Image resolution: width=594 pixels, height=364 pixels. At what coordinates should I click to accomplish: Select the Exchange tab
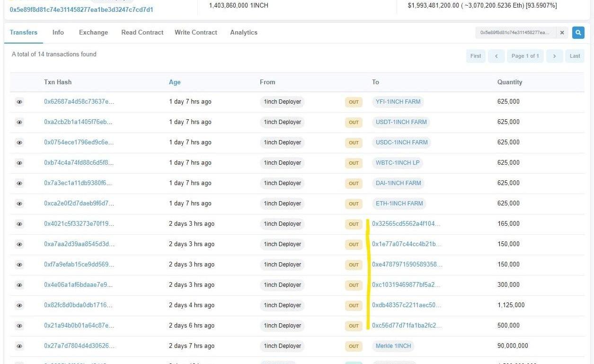click(x=93, y=33)
